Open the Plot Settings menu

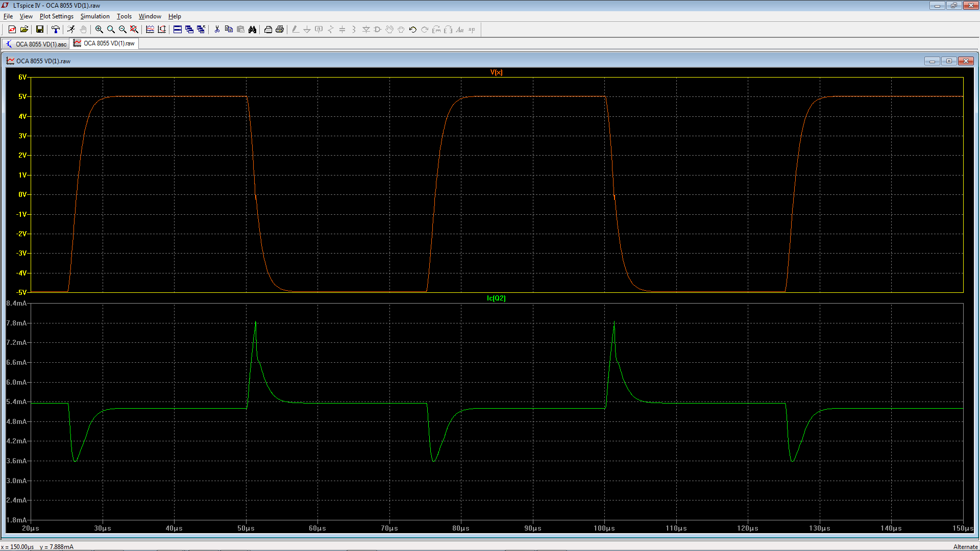tap(57, 16)
